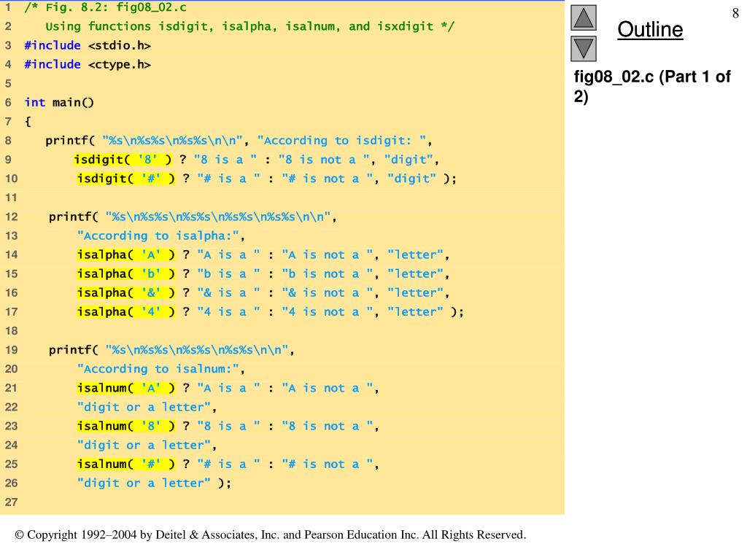This screenshot has width=747, height=560.
Task: Click highlighted isalnum( '#' ) call
Action: (125, 464)
